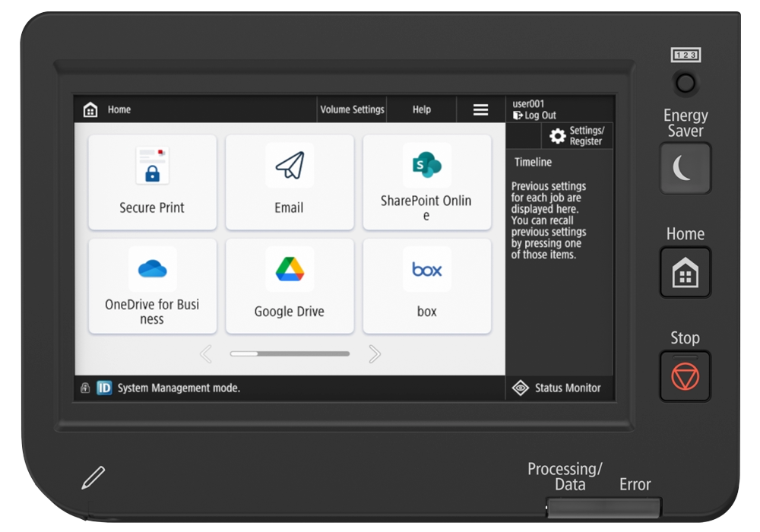Open the Status Monitor

(x=557, y=388)
